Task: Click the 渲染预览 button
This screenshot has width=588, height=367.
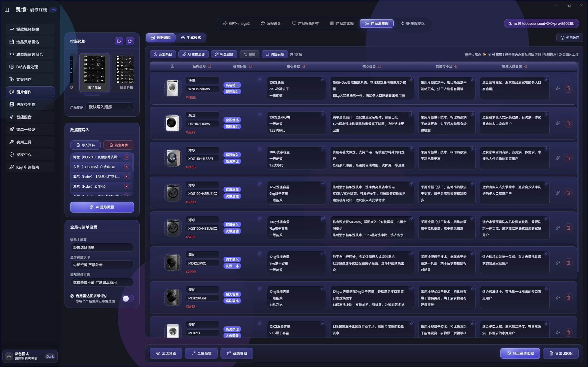Action: (x=166, y=353)
